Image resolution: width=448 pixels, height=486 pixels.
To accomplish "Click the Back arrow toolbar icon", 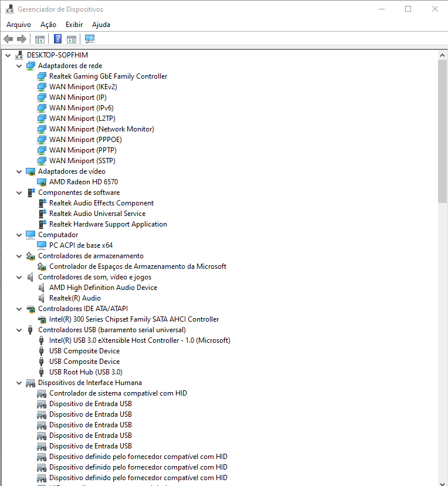I will pos(8,39).
